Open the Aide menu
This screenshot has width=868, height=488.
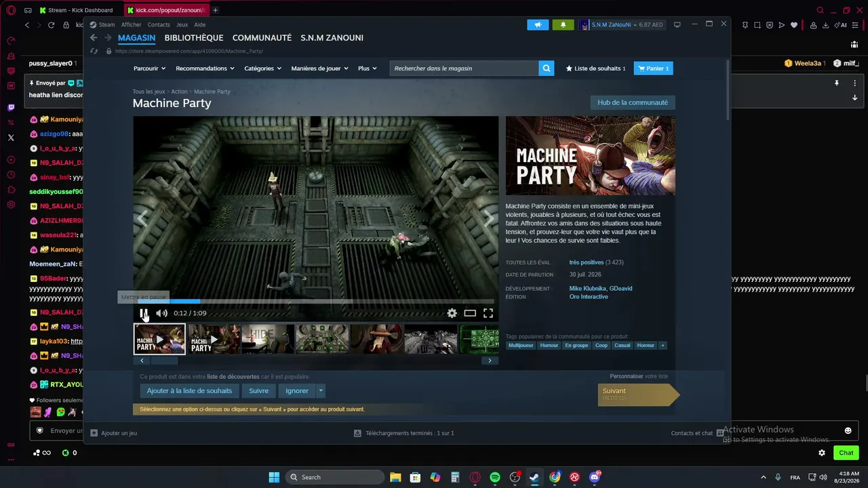pyautogui.click(x=199, y=25)
